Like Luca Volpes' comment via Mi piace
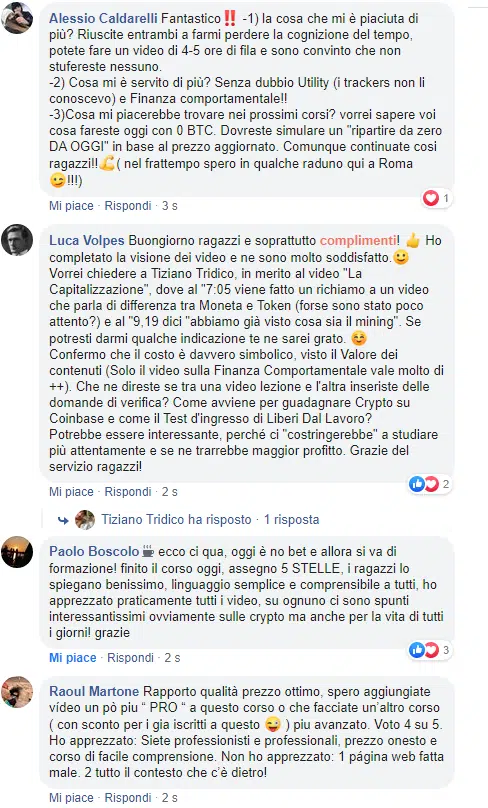Image resolution: width=488 pixels, height=808 pixels. tap(71, 492)
